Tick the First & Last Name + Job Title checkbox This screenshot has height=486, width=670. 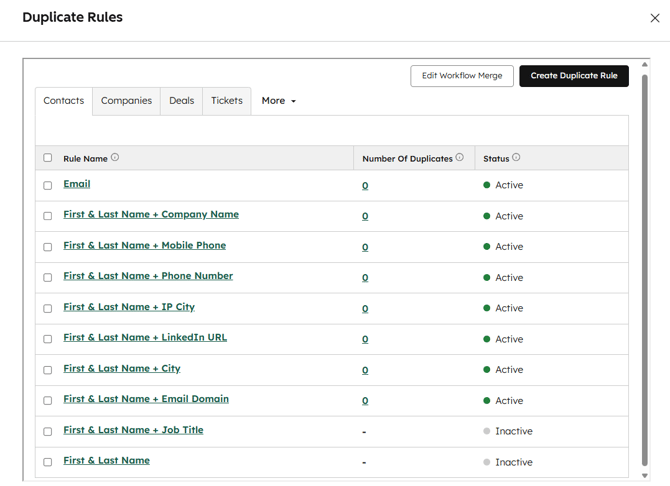(47, 431)
